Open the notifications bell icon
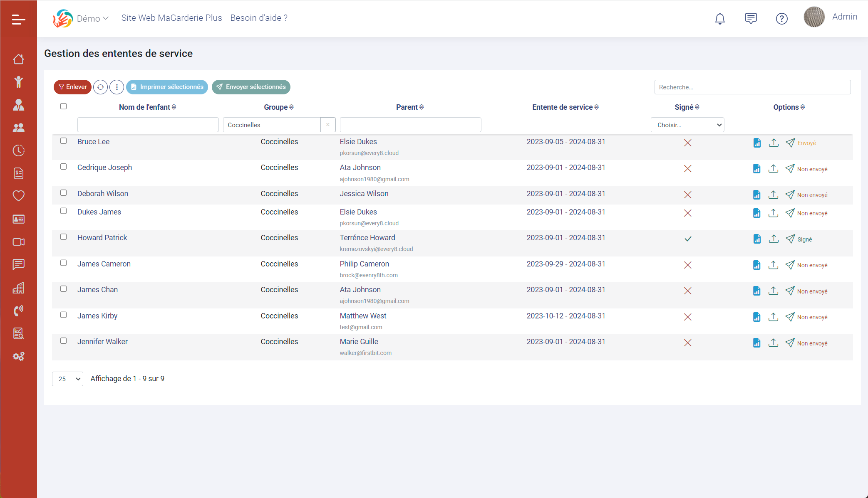Screen dimensions: 868x498 click(720, 18)
